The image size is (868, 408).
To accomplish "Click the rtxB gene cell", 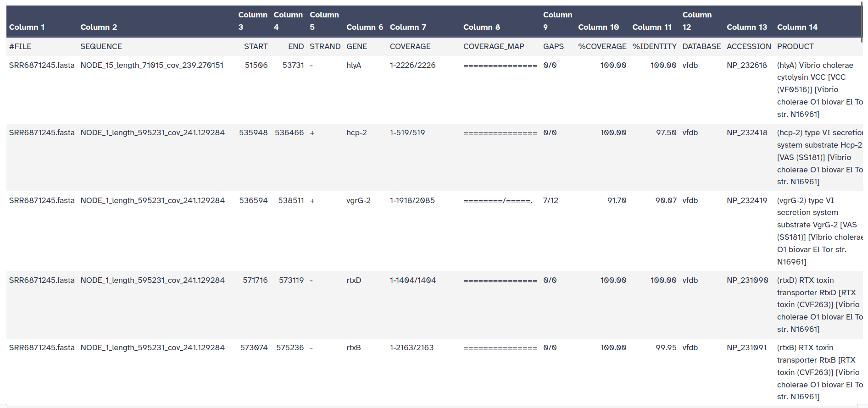I will tap(354, 347).
